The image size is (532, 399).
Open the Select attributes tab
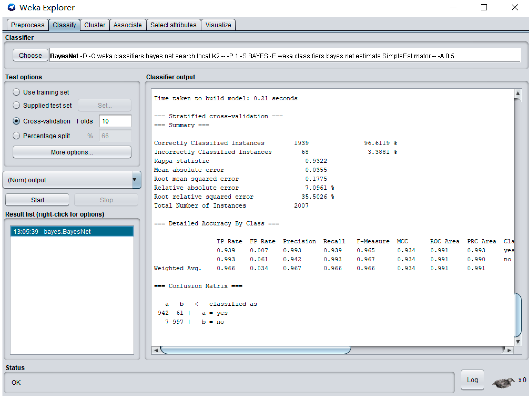pyautogui.click(x=173, y=25)
